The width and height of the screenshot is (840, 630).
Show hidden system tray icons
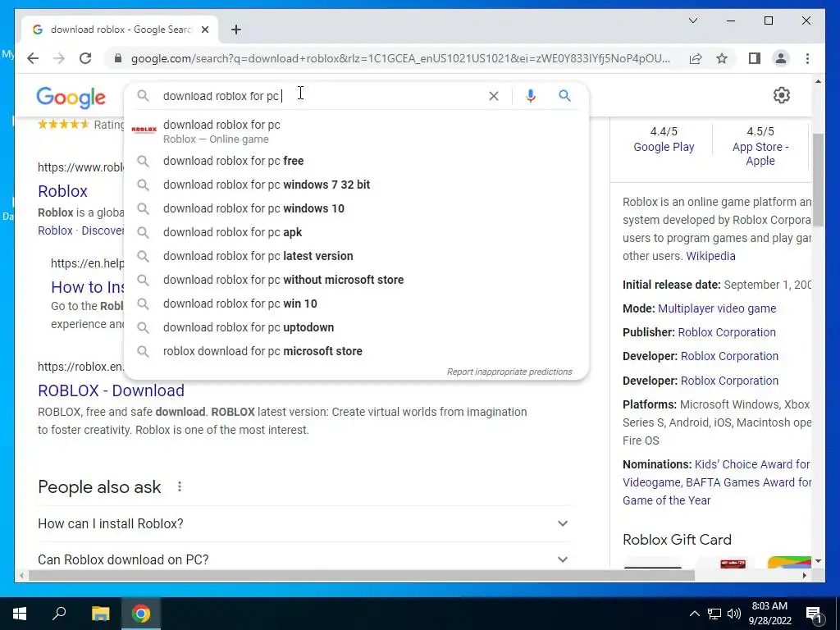tap(694, 614)
